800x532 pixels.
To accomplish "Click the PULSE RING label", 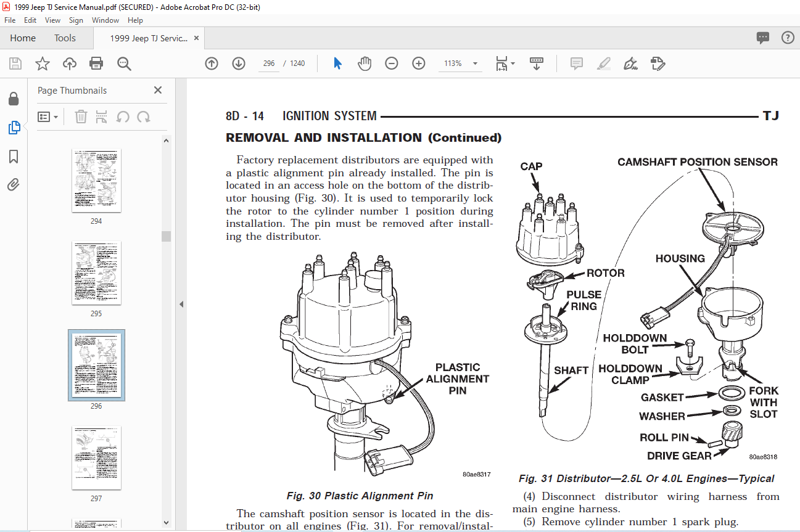I will pos(584,300).
